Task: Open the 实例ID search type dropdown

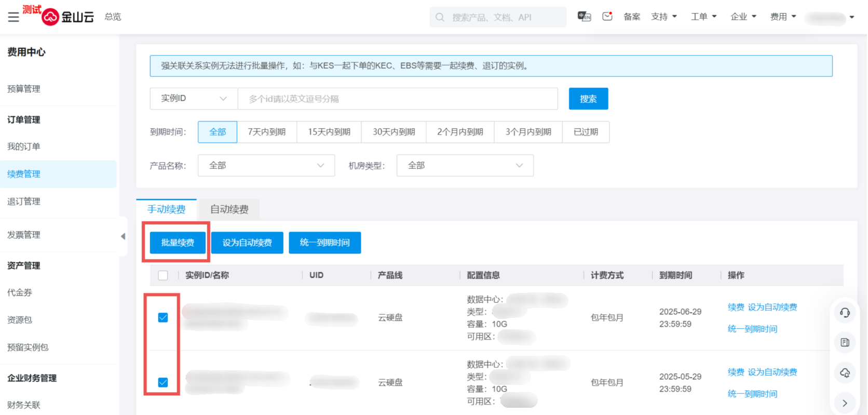Action: tap(194, 99)
